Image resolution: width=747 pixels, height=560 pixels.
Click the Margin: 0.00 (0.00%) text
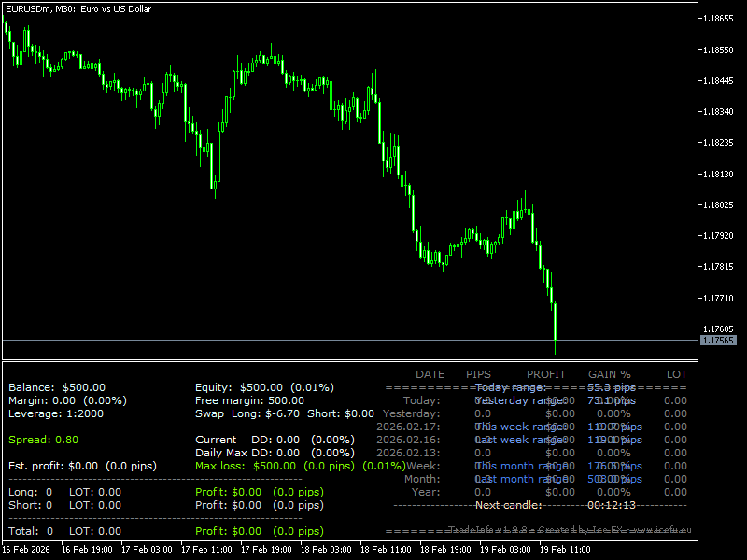(67, 401)
